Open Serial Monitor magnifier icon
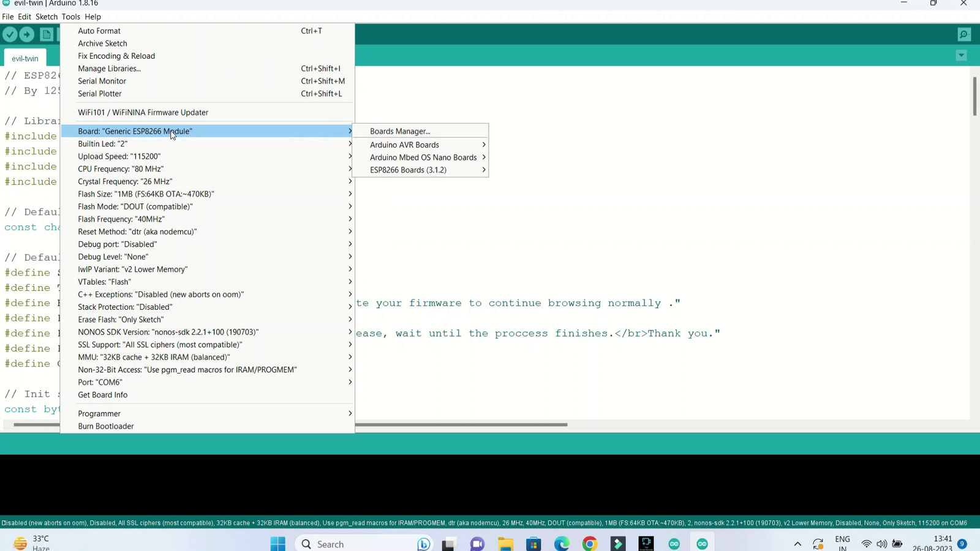 (x=963, y=34)
